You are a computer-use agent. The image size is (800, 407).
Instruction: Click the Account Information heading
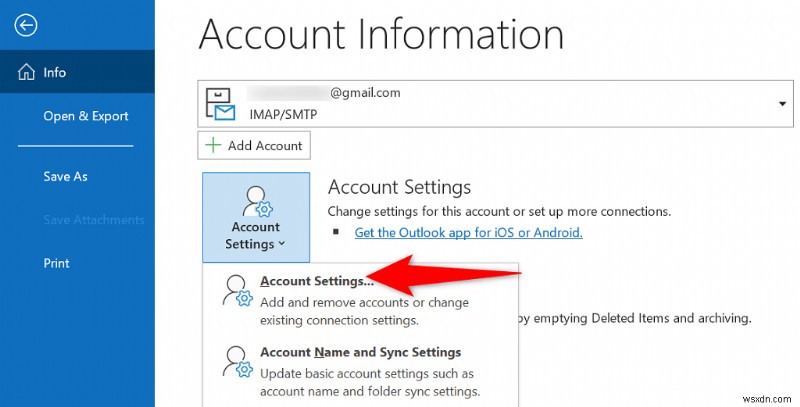(381, 34)
